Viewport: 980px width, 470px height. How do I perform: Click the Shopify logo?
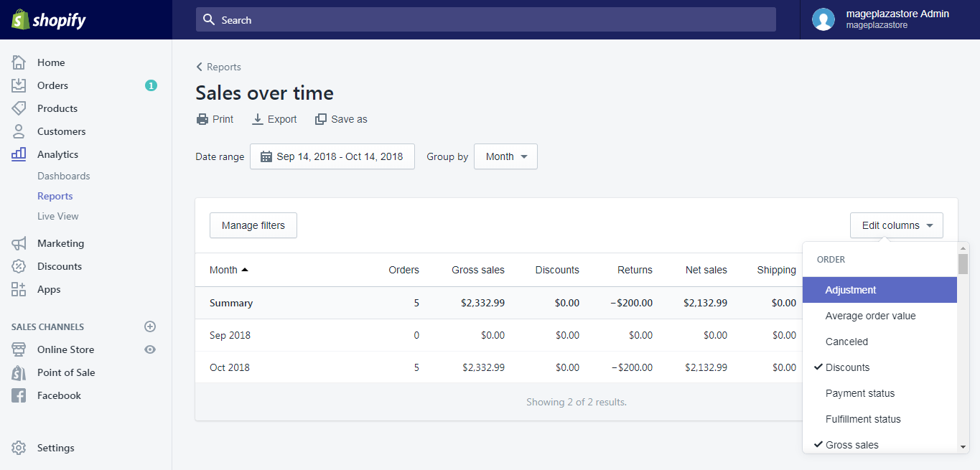(x=49, y=20)
